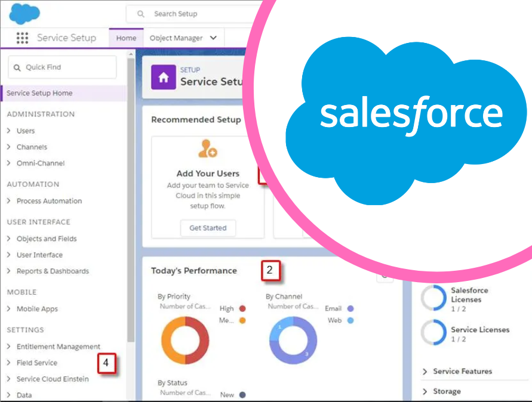Expand the Omni-Channel chevron

click(9, 163)
